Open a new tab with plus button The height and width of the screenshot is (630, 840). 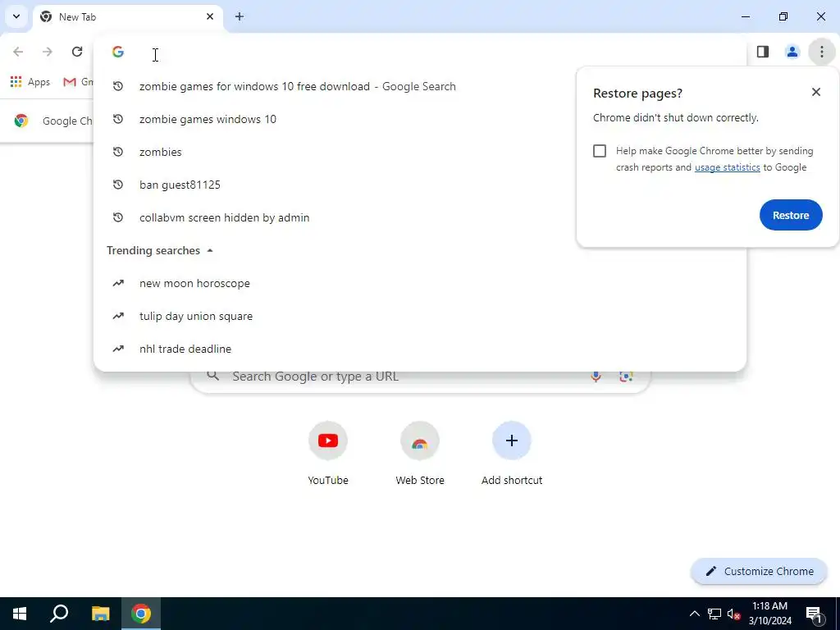[240, 16]
